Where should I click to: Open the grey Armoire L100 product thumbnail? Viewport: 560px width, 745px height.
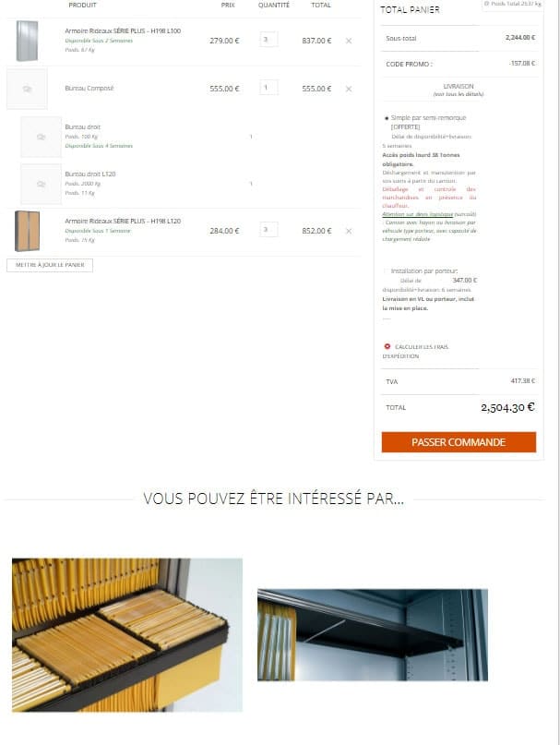tap(27, 41)
